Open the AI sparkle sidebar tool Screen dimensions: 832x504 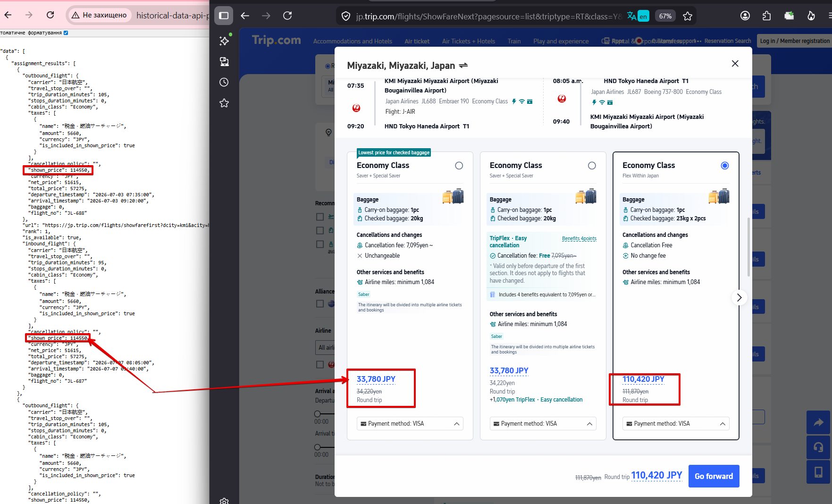(x=224, y=41)
